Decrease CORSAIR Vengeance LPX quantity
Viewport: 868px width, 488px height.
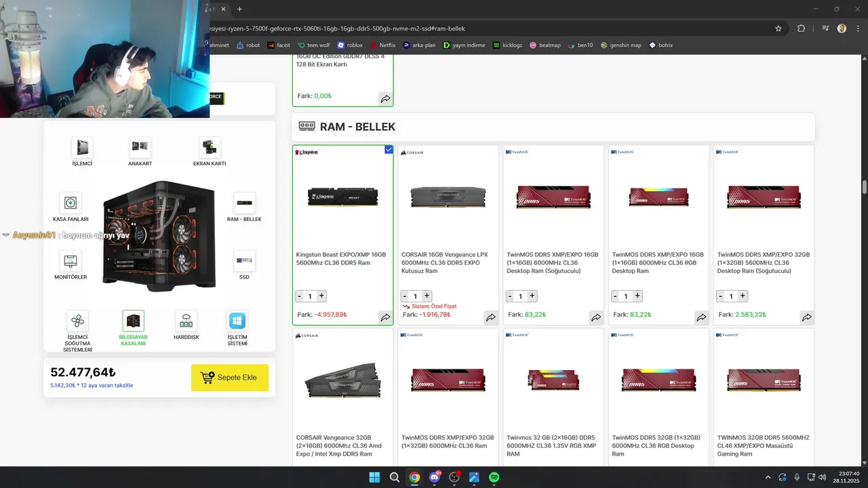click(405, 296)
